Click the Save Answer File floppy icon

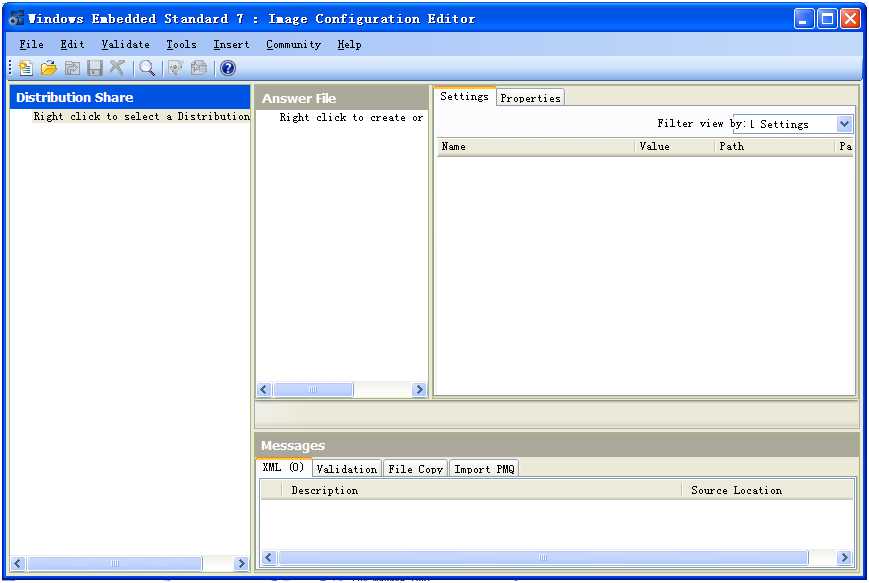pyautogui.click(x=95, y=68)
